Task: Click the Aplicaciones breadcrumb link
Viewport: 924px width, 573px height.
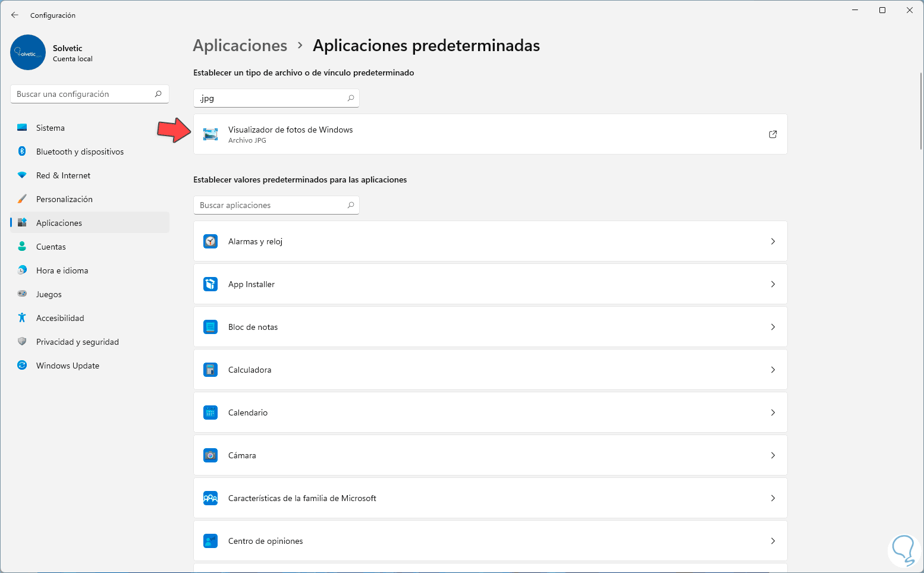Action: (240, 46)
